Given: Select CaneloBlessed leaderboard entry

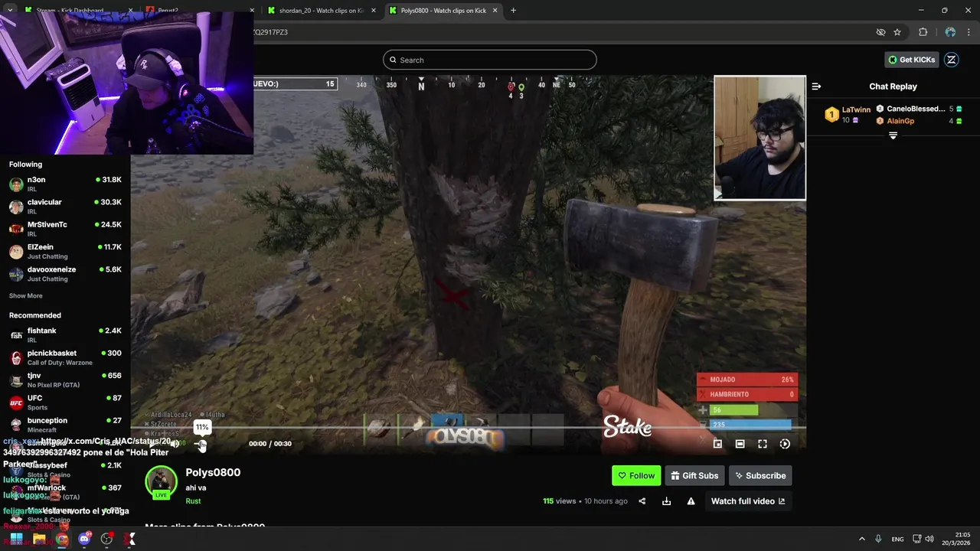Looking at the screenshot, I should point(919,109).
